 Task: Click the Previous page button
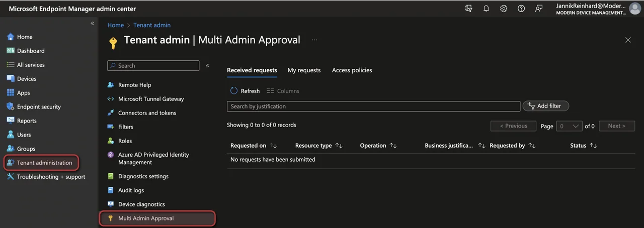(514, 126)
